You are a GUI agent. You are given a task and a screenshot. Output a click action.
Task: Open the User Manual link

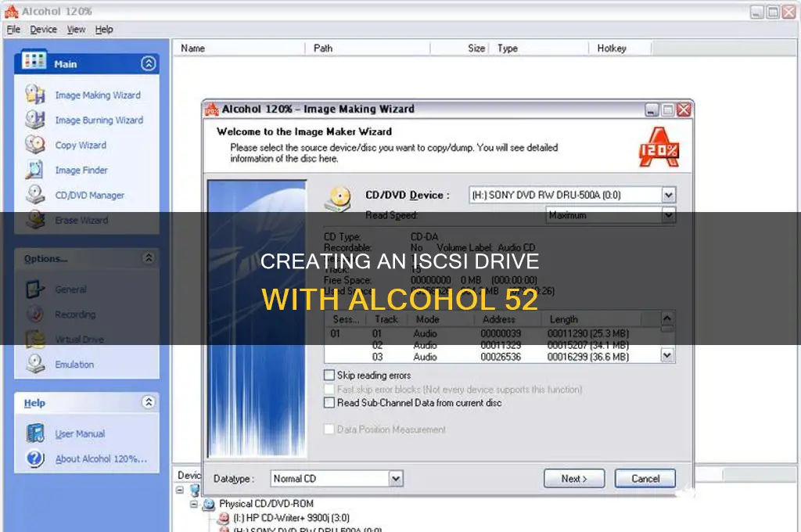point(80,434)
